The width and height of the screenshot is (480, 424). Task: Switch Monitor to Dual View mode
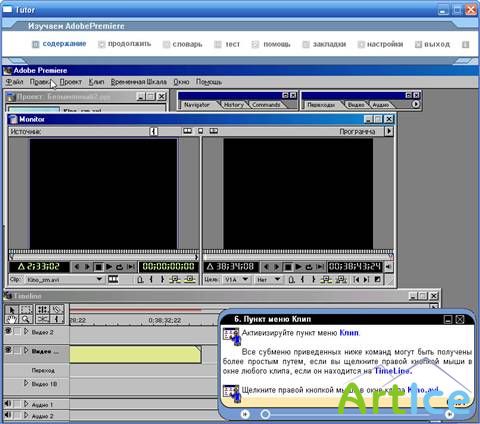187,131
